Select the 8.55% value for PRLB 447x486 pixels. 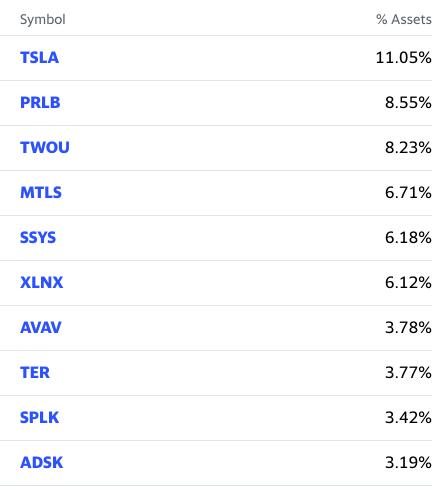click(x=408, y=103)
